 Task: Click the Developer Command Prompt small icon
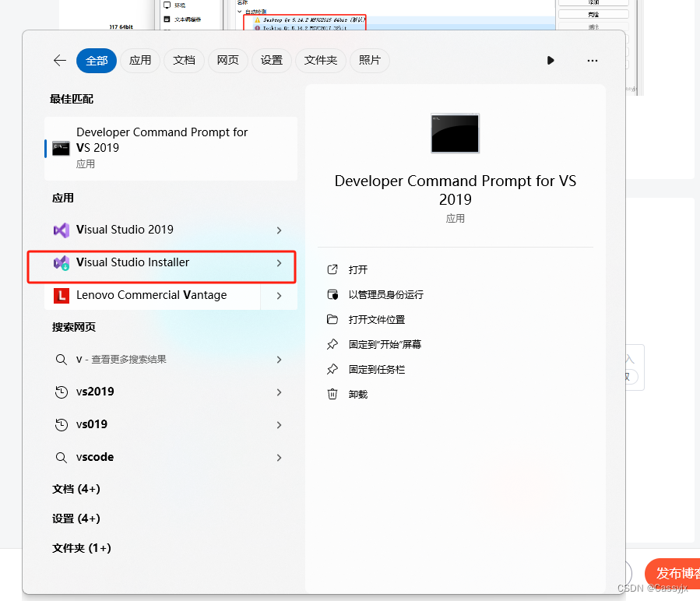[x=62, y=148]
